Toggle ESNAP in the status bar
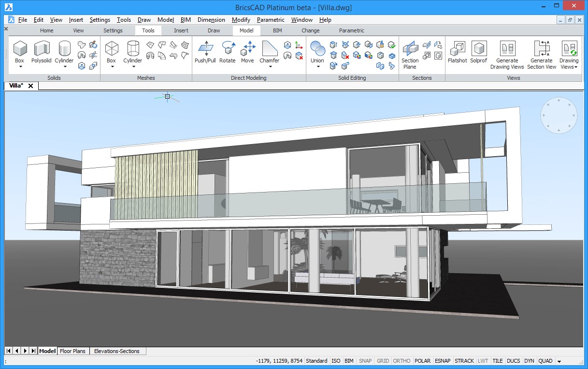The width and height of the screenshot is (588, 369). [443, 361]
